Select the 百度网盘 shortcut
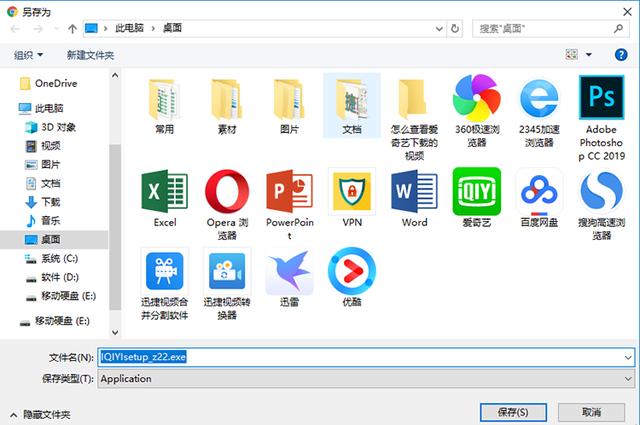The width and height of the screenshot is (640, 425). [x=539, y=198]
